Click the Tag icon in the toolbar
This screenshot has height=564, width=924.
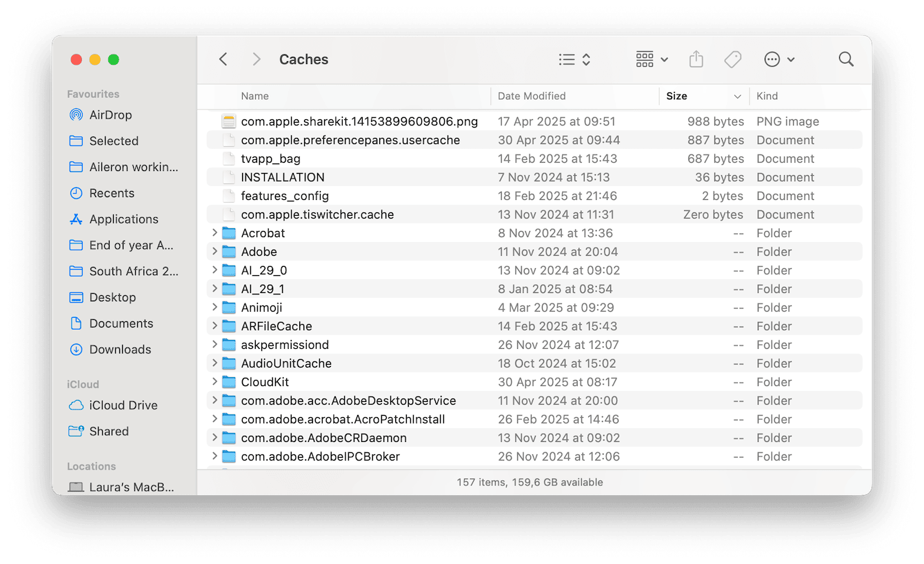coord(732,59)
